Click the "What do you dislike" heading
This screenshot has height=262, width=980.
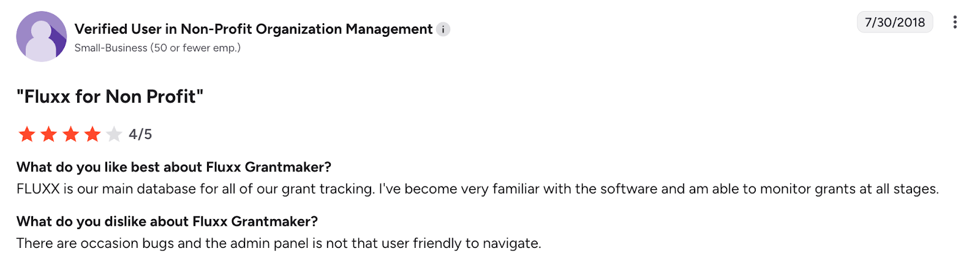(x=167, y=222)
